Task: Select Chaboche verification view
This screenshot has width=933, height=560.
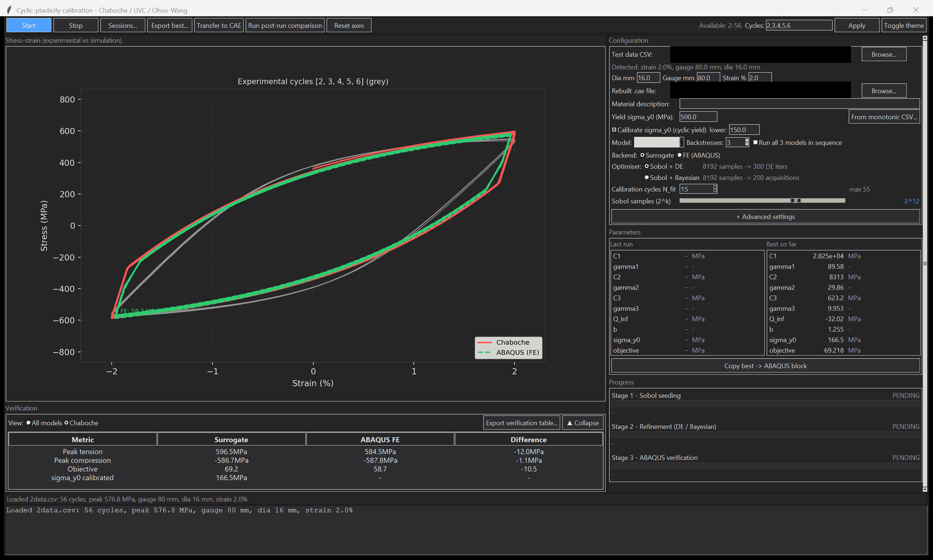Action: (66, 423)
